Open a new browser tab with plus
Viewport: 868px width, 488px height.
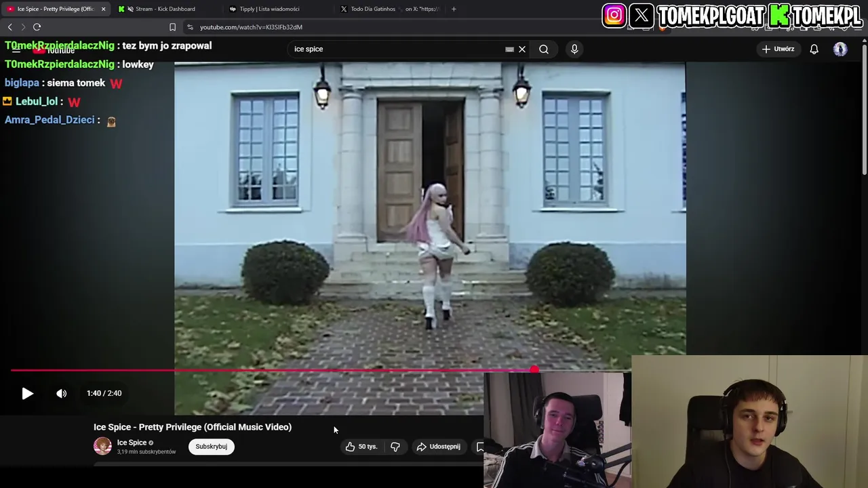(x=454, y=9)
